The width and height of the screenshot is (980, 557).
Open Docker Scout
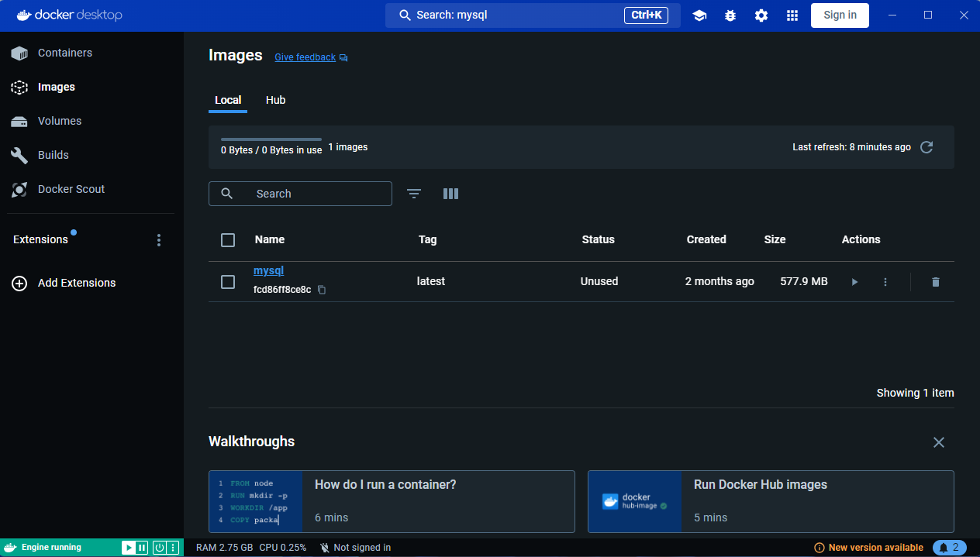(x=71, y=189)
